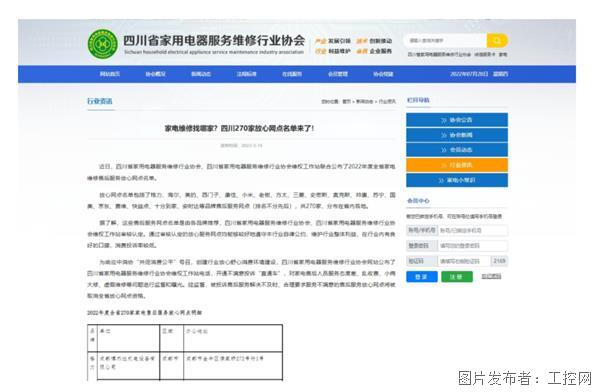600x392 pixels.
Task: Open 网站首页 in the navigation bar
Action: (110, 74)
